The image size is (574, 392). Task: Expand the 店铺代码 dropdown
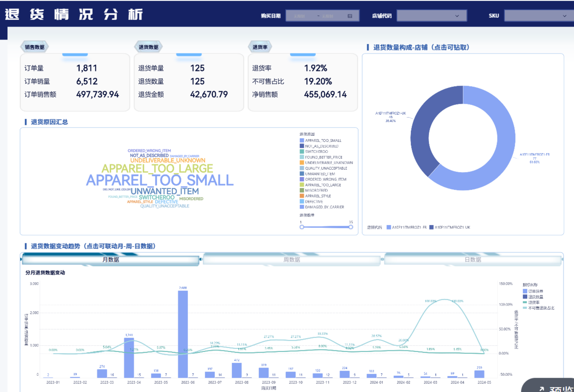coord(431,16)
